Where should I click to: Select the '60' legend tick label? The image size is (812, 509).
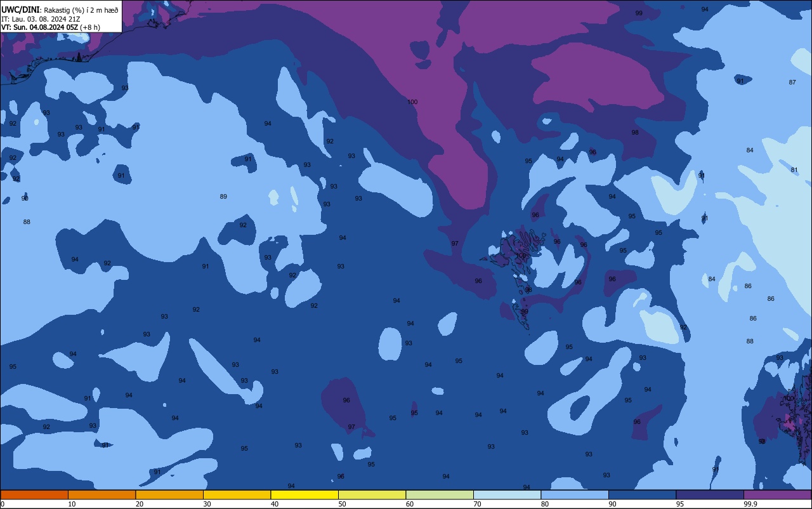click(410, 504)
